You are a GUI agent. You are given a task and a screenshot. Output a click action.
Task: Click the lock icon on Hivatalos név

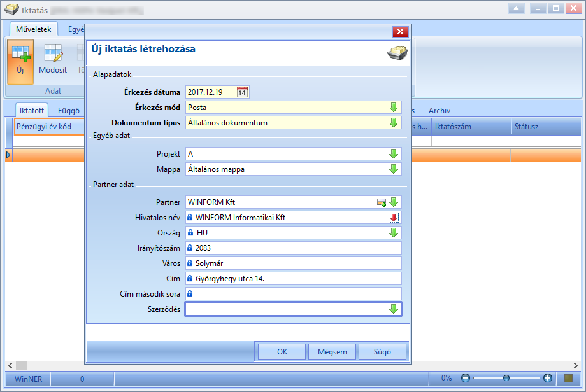pyautogui.click(x=190, y=217)
